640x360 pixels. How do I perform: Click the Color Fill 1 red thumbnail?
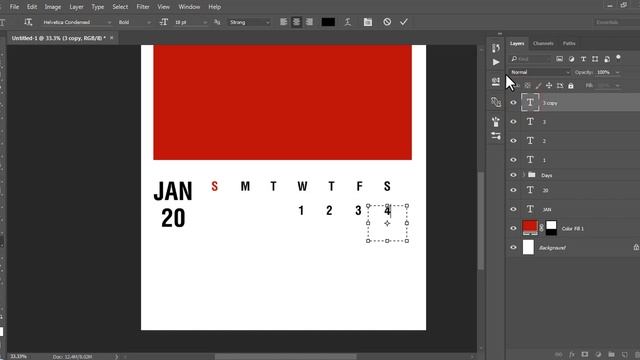click(x=530, y=228)
